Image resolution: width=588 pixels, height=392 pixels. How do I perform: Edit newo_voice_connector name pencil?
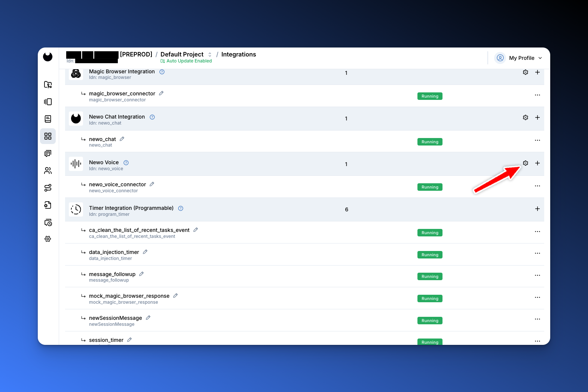coord(152,184)
